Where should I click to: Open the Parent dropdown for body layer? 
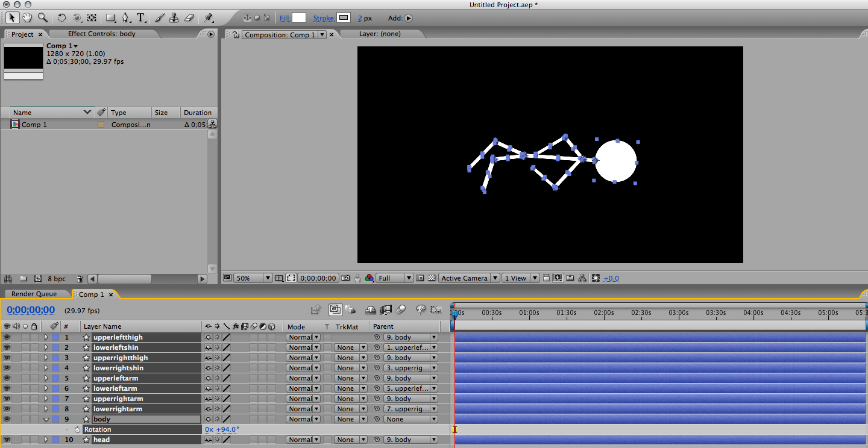tap(410, 419)
